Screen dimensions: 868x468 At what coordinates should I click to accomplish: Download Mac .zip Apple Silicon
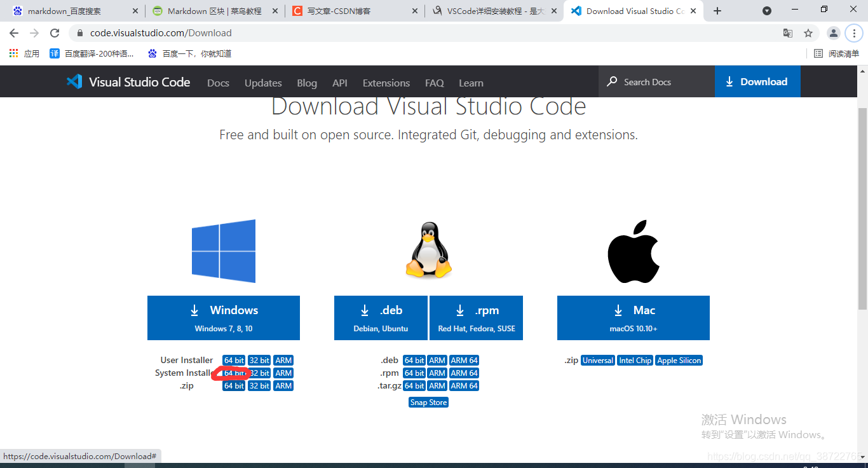[x=679, y=361]
